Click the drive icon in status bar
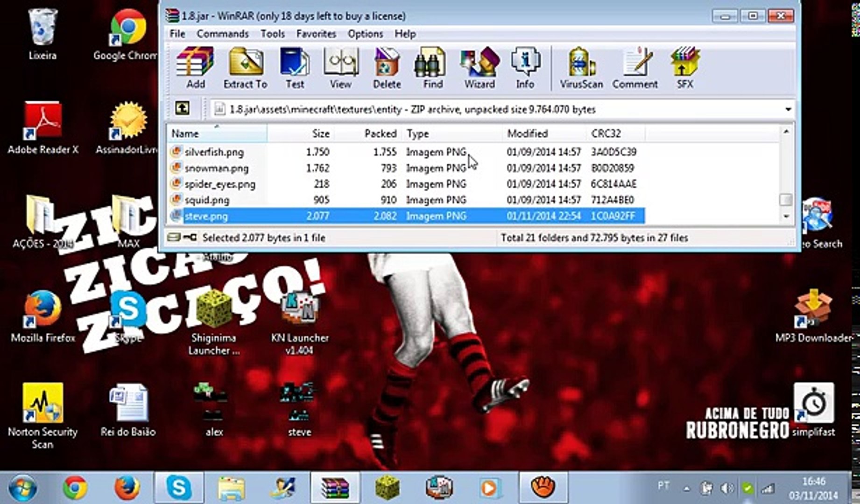 coord(174,238)
